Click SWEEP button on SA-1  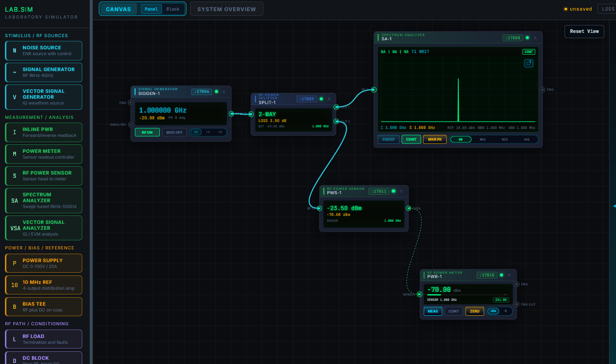(x=389, y=140)
